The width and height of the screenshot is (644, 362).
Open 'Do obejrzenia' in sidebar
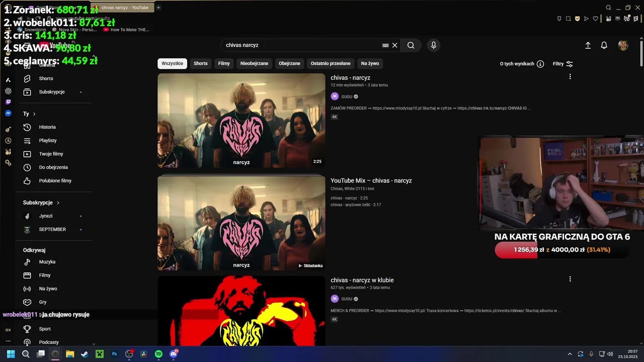tap(53, 167)
